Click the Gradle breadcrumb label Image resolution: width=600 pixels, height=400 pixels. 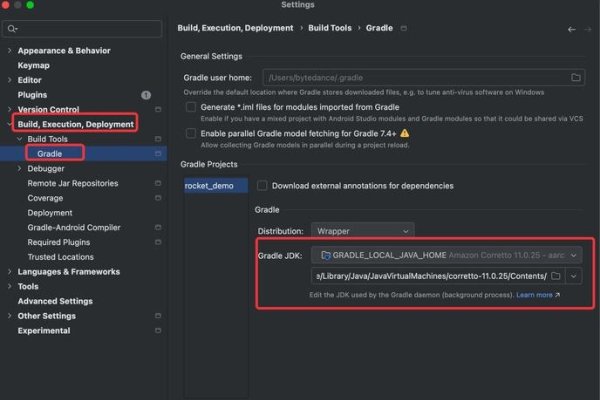click(379, 28)
